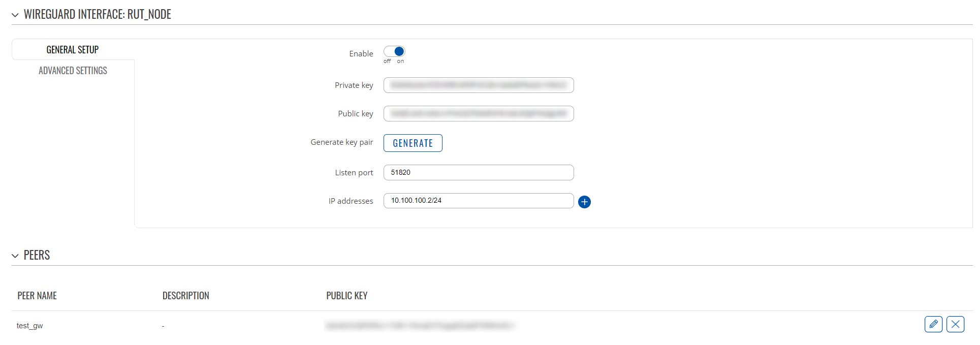Add another IP address with plus icon
The width and height of the screenshot is (980, 345).
[584, 202]
